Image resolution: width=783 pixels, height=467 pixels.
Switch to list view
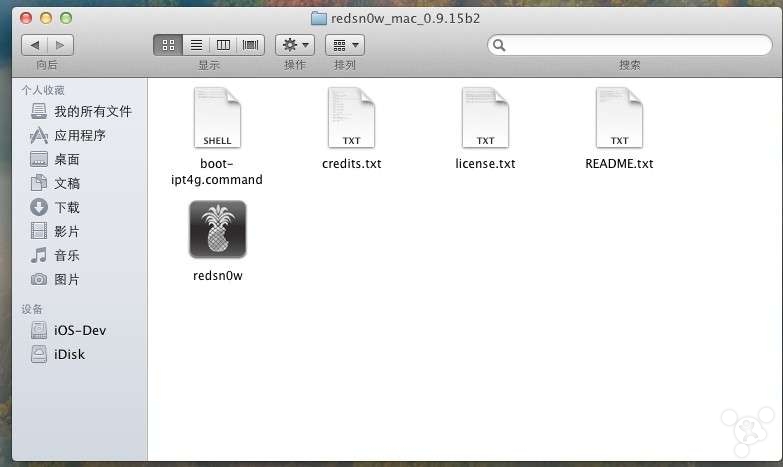(196, 45)
